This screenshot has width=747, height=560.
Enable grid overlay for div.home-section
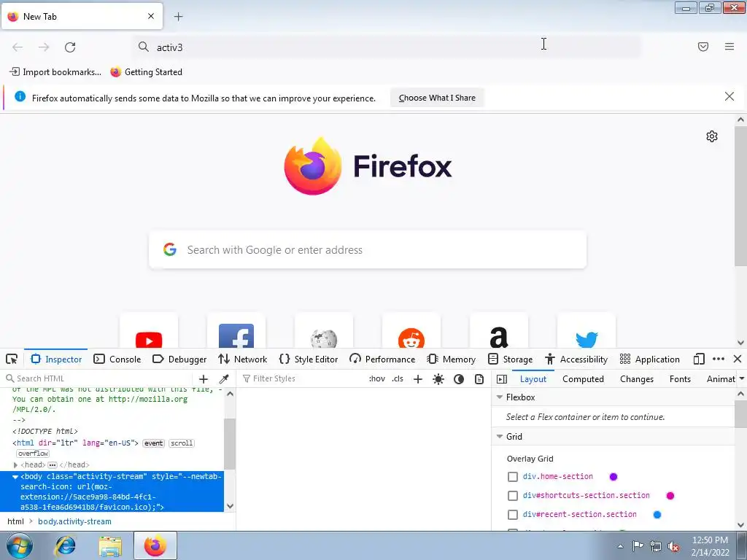(x=513, y=477)
